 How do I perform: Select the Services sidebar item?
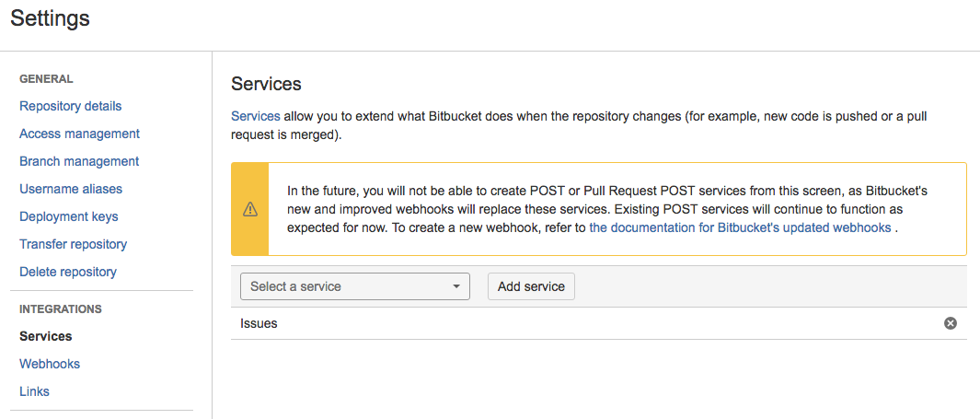pos(46,336)
